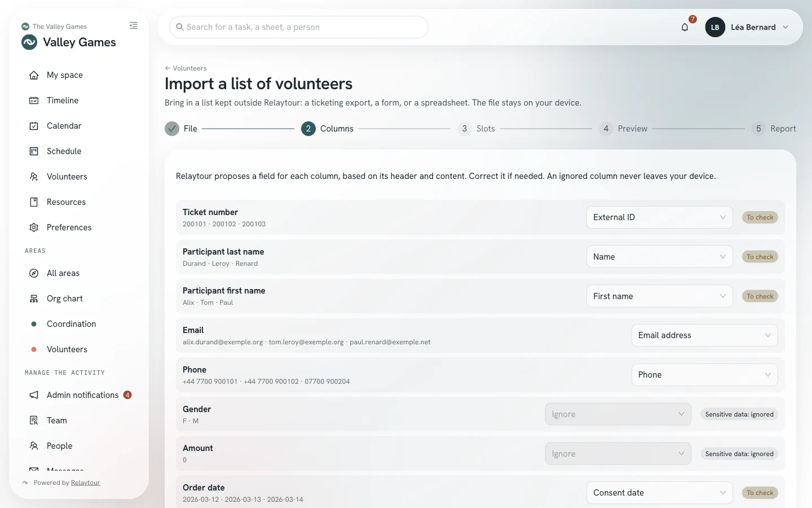Go to the Report step
This screenshot has width=812, height=508.
[774, 129]
